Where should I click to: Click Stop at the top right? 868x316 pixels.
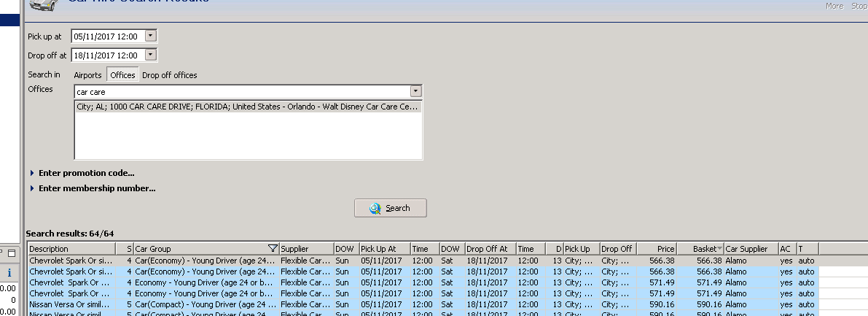(859, 6)
